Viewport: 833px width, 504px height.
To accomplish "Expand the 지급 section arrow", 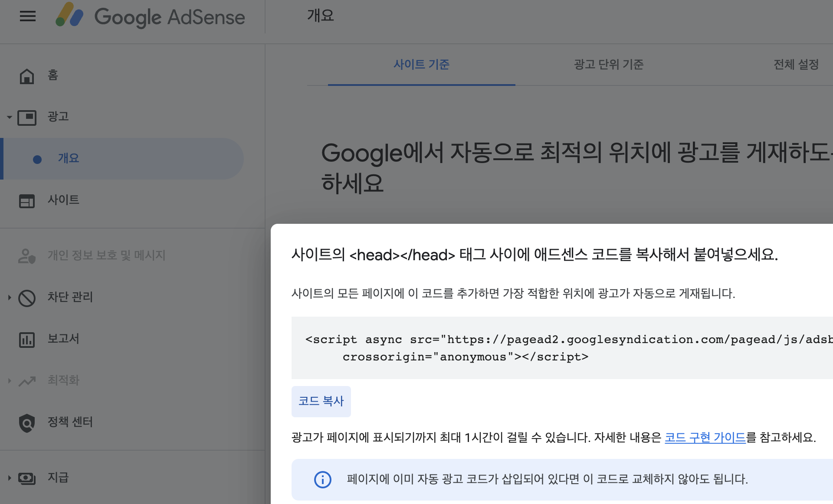I will coord(10,478).
